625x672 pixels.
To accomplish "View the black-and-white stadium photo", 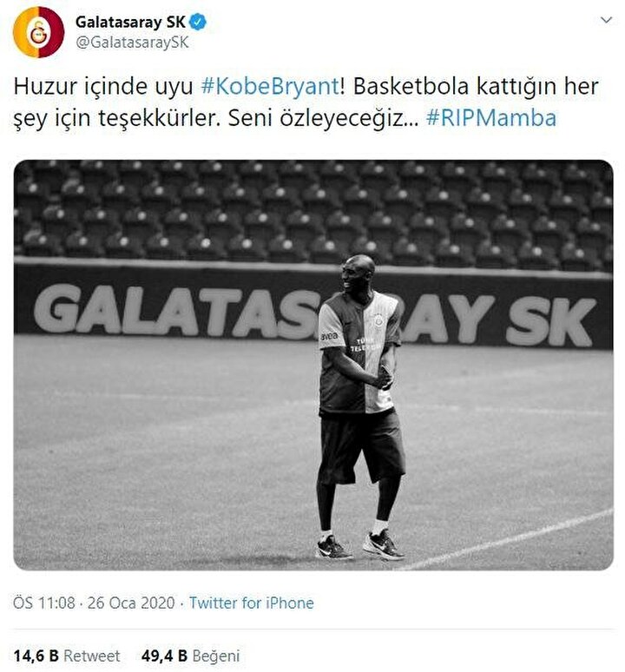I will [x=313, y=366].
